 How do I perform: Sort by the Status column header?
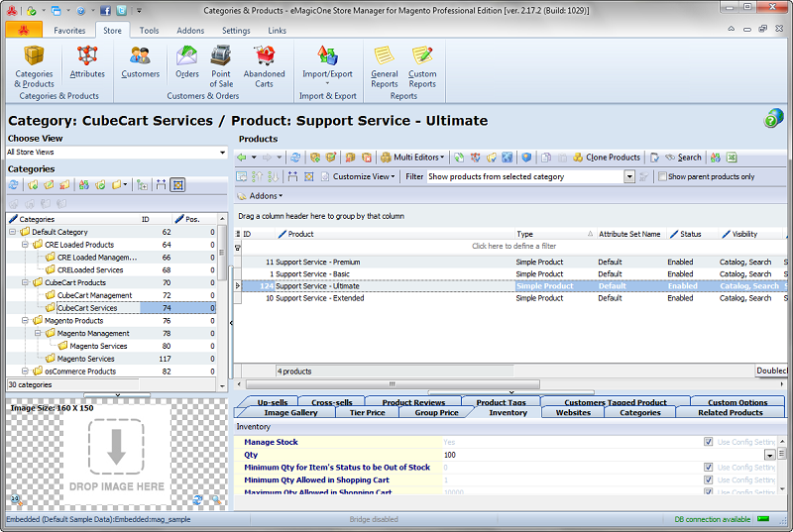(691, 234)
